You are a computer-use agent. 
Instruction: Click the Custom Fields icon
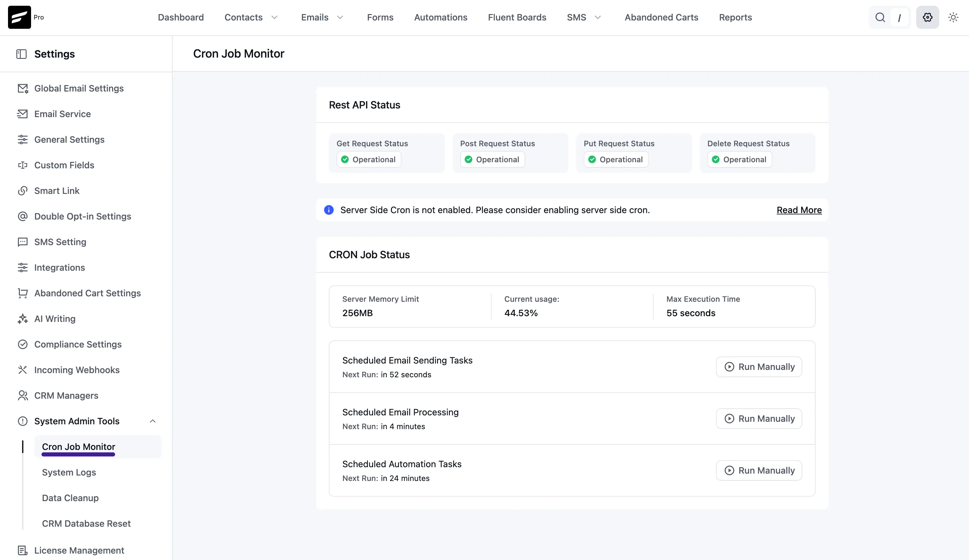(x=23, y=165)
